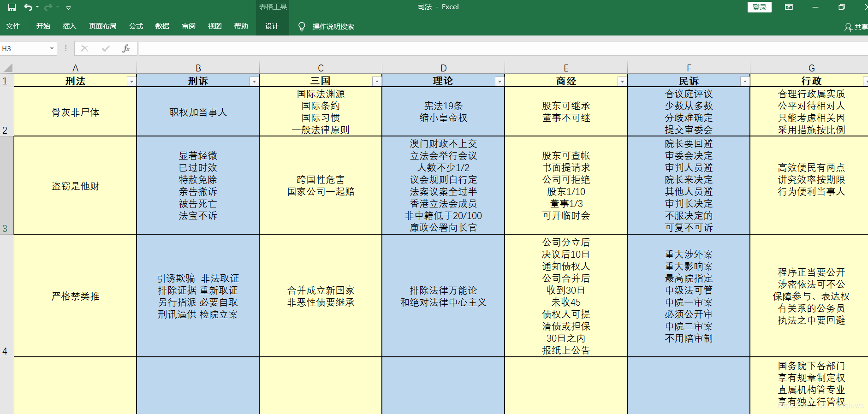Click the Ribbon Display Options icon
Screen dimensions: 868x414
(789, 7)
